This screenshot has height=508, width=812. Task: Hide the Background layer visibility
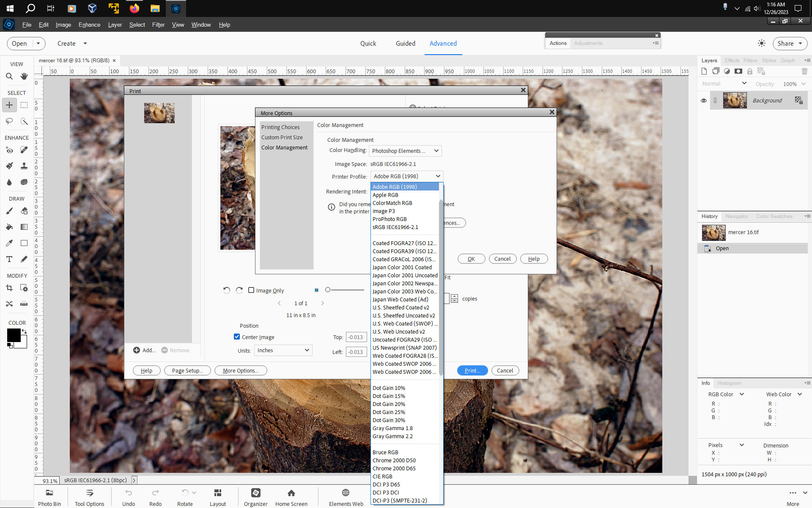703,100
